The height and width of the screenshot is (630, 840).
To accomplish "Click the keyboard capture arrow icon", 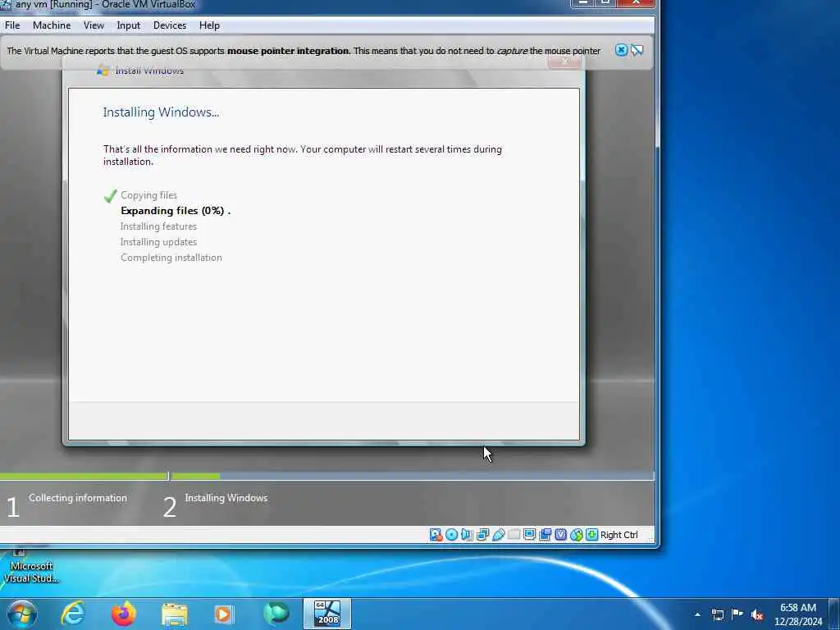I will pyautogui.click(x=592, y=535).
